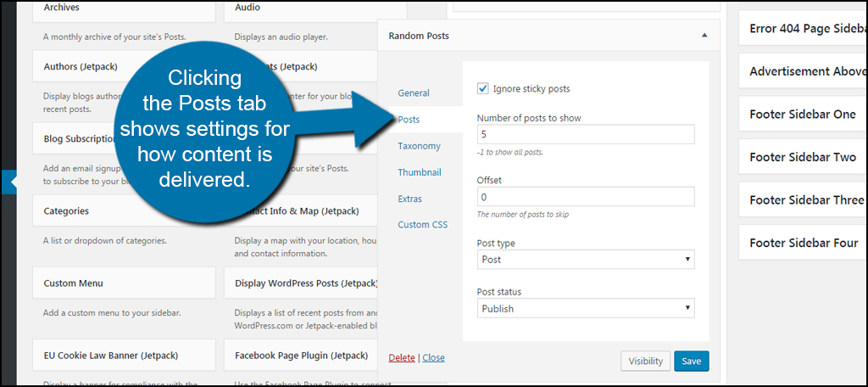Select the Custom Menu widget
Viewport: 868px width, 387px height.
pos(124,283)
